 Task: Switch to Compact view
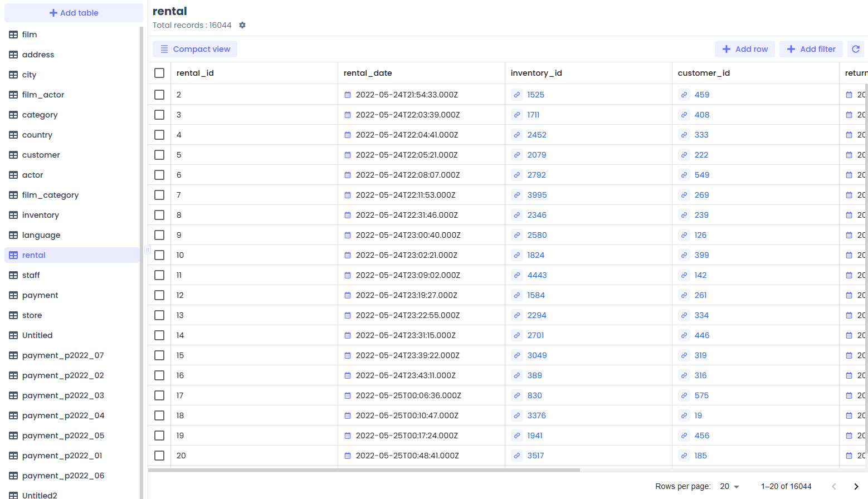coord(195,49)
